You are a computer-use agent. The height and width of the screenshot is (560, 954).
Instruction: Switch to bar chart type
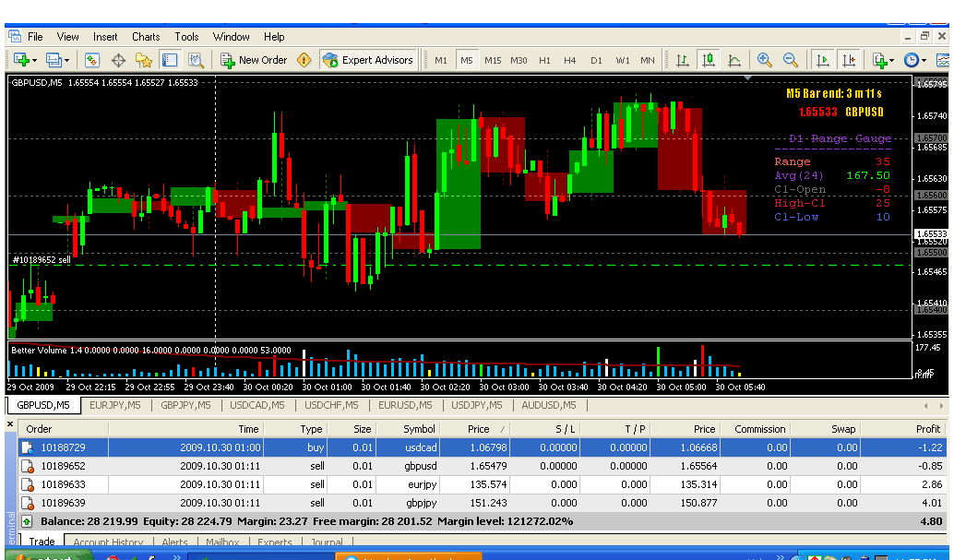point(683,60)
